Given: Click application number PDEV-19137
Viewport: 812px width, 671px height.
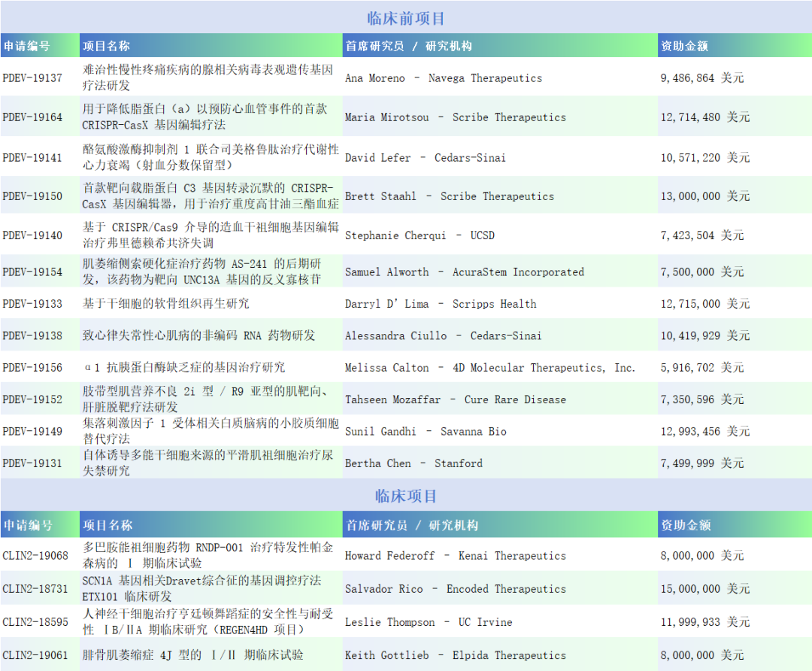Looking at the screenshot, I should click(x=32, y=77).
